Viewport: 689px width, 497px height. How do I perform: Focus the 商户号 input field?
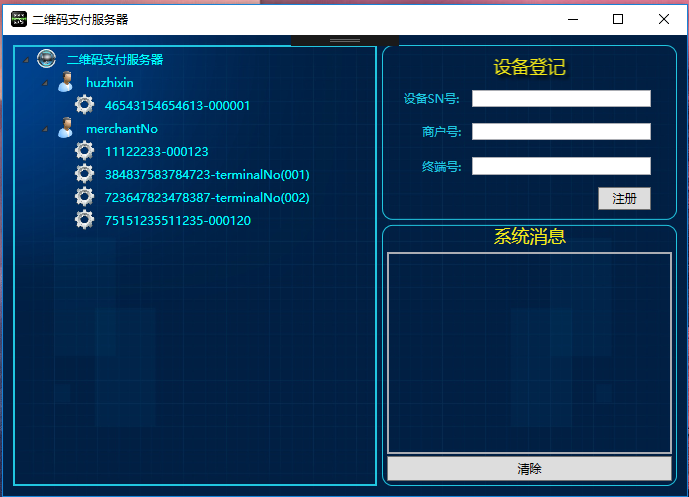click(x=561, y=131)
